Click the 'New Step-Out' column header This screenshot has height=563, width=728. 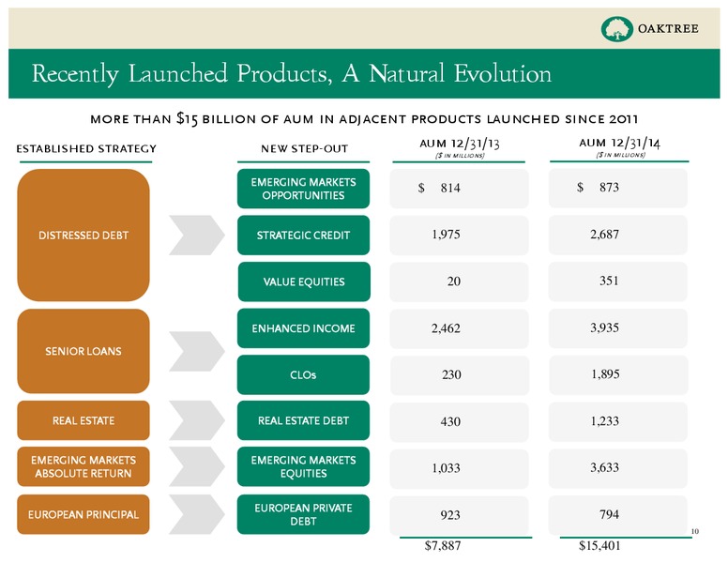304,148
